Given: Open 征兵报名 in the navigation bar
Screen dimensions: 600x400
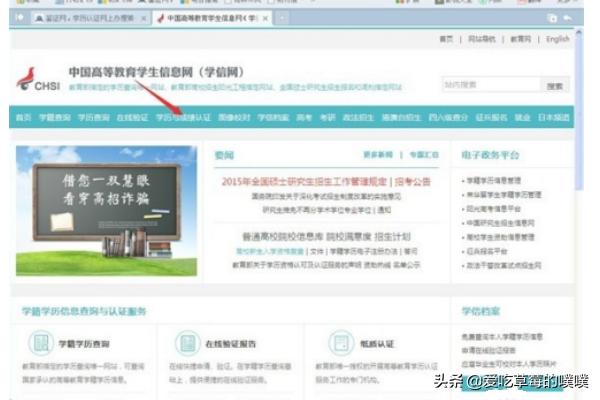Looking at the screenshot, I should pos(491,117).
